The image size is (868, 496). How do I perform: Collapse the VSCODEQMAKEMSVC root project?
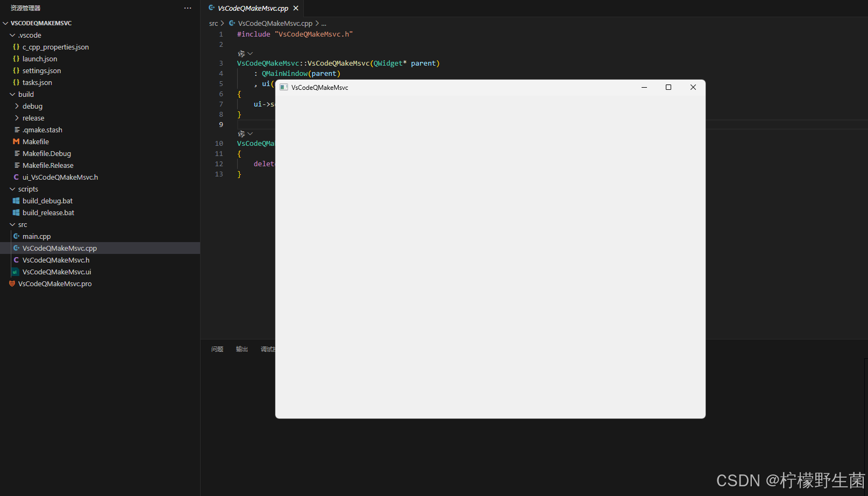41,23
